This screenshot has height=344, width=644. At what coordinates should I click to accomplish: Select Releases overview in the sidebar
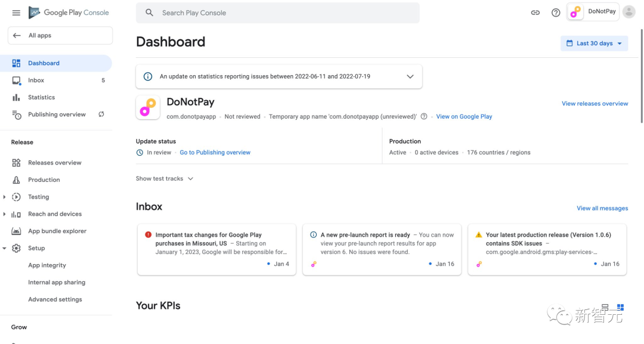tap(56, 163)
